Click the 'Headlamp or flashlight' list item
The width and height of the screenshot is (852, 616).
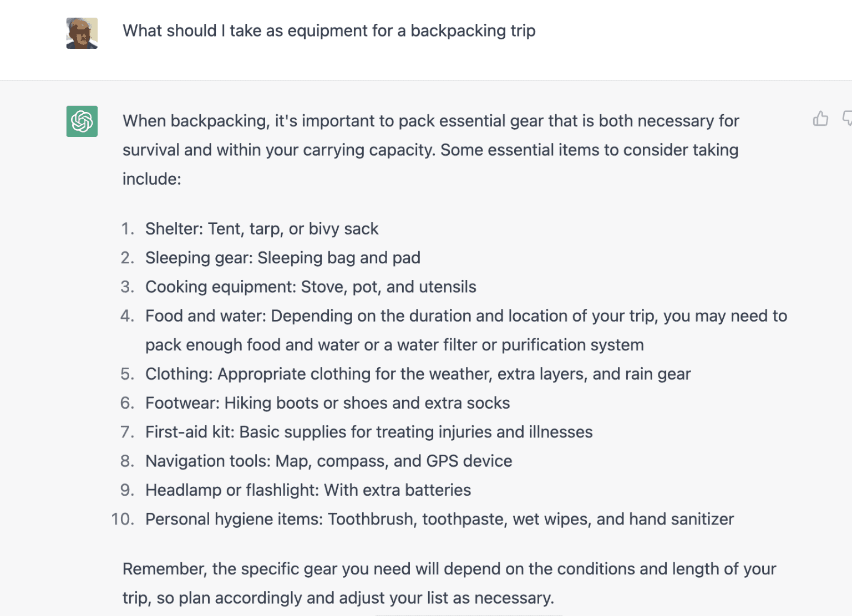308,490
